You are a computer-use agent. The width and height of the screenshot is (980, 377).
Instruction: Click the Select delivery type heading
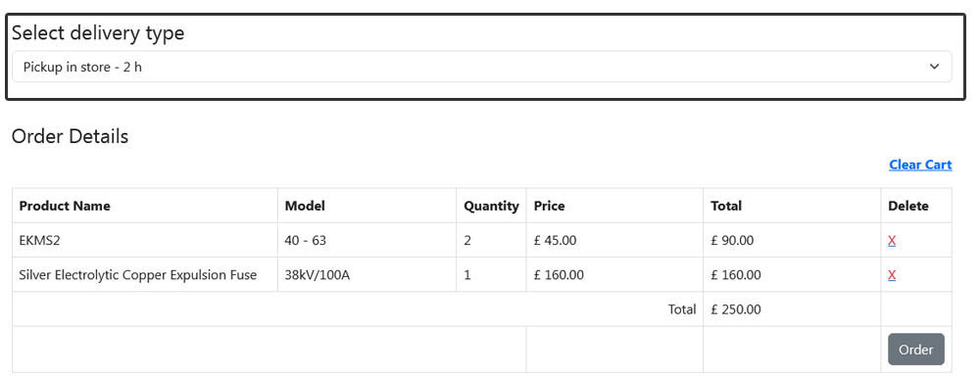[98, 33]
